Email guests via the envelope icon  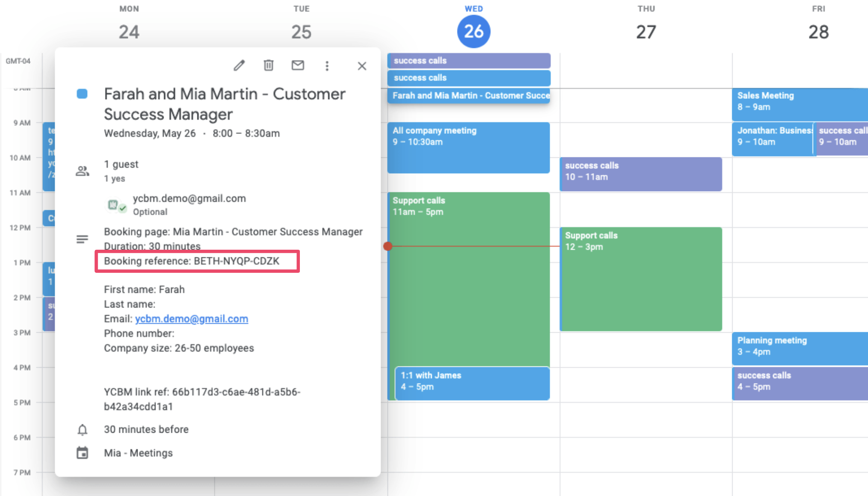click(x=297, y=65)
